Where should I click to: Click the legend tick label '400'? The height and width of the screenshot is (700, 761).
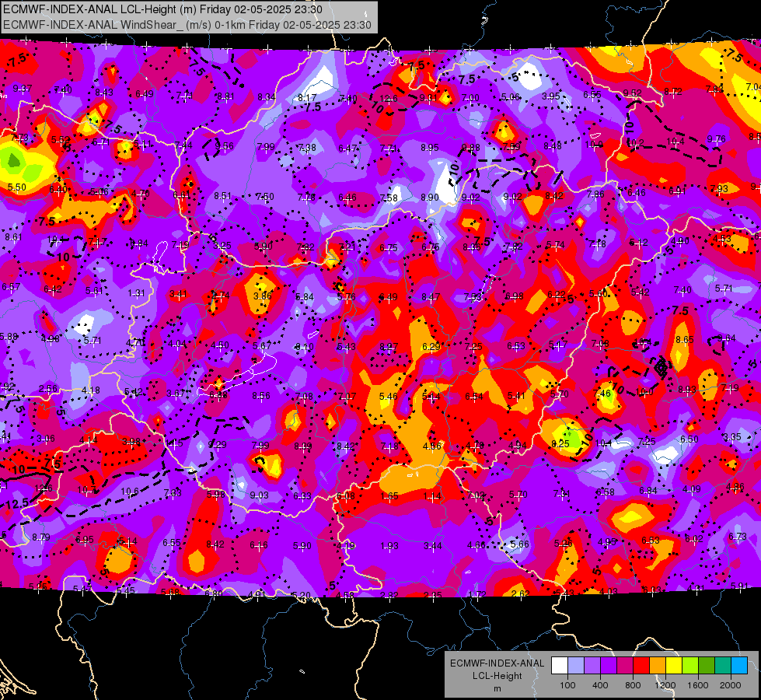(x=600, y=685)
